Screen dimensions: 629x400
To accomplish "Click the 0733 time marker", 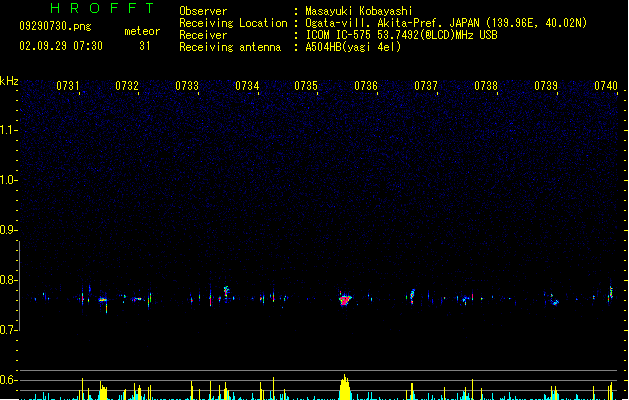I will [x=187, y=86].
